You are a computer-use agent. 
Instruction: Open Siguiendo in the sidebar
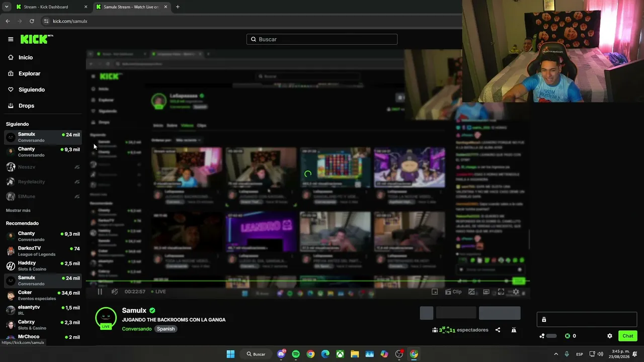pos(26,89)
